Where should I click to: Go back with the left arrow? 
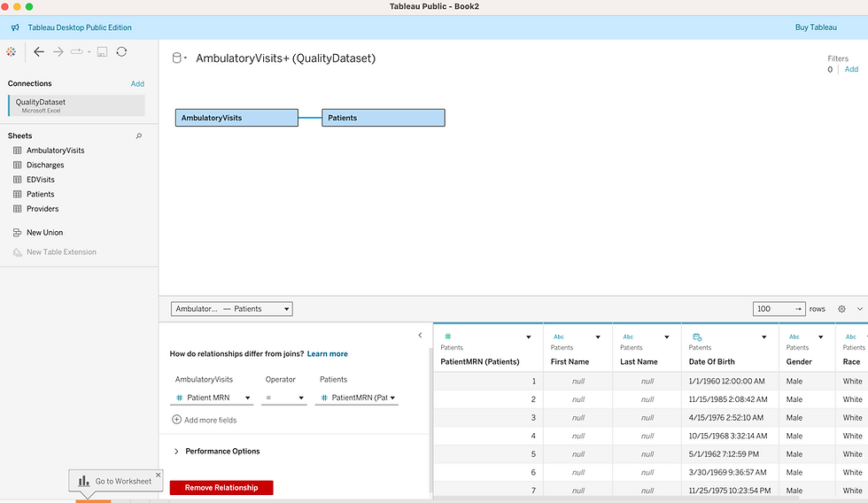pyautogui.click(x=39, y=52)
